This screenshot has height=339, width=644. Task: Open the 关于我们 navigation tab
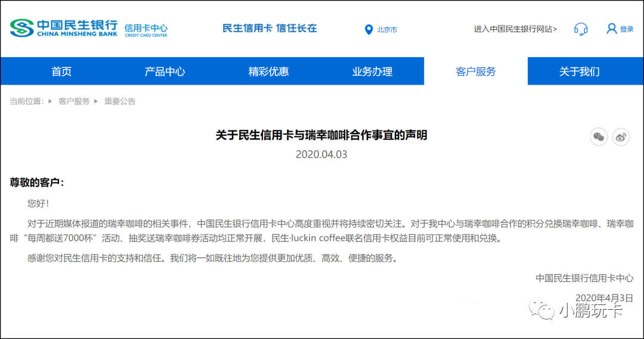click(580, 71)
